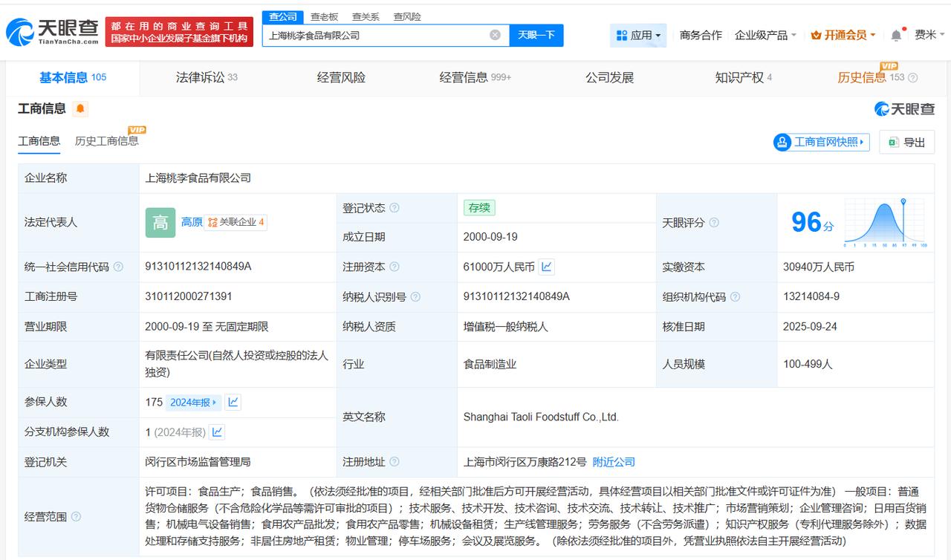The image size is (951, 560).
Task: Show help for 登记状态
Action: click(x=395, y=208)
